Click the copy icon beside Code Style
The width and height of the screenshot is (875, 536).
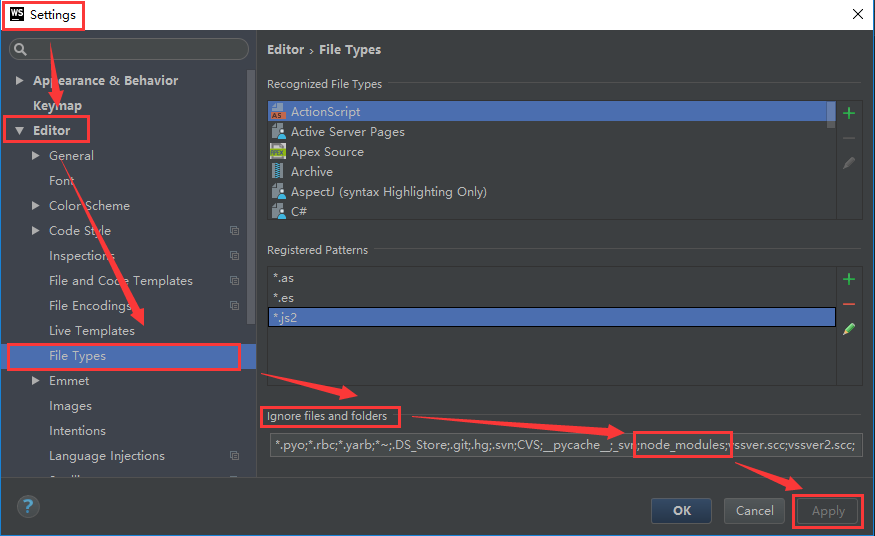click(x=234, y=230)
